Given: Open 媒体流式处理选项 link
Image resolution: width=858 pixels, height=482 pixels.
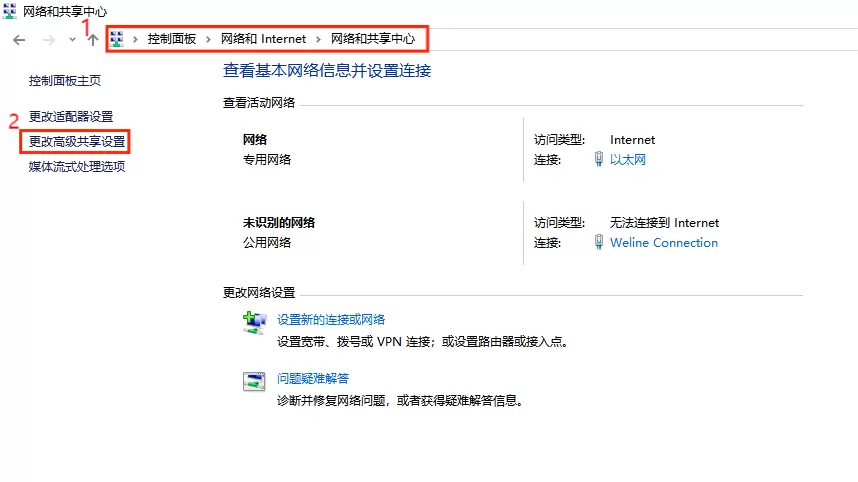Looking at the screenshot, I should pyautogui.click(x=77, y=167).
